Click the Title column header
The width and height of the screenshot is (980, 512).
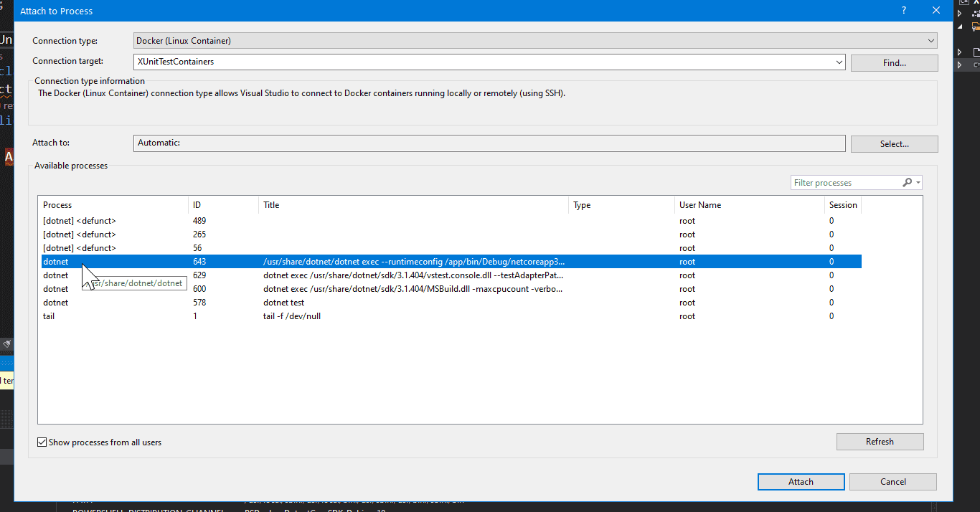click(271, 205)
